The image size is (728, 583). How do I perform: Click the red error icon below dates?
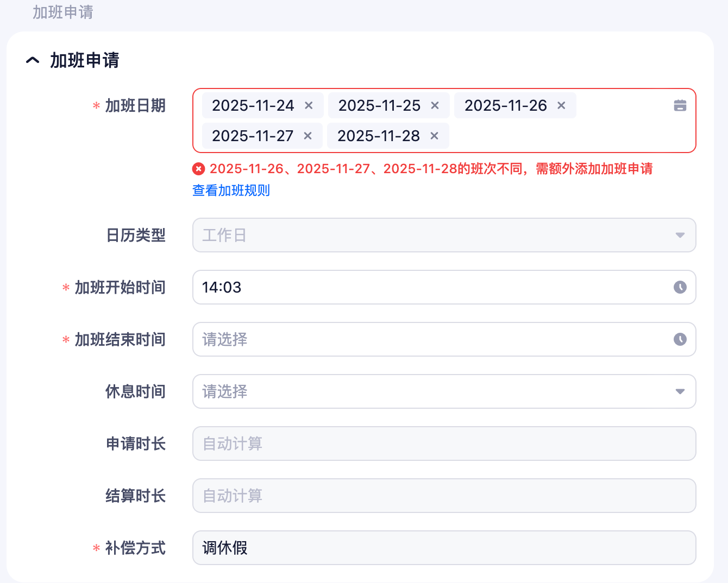pos(199,169)
